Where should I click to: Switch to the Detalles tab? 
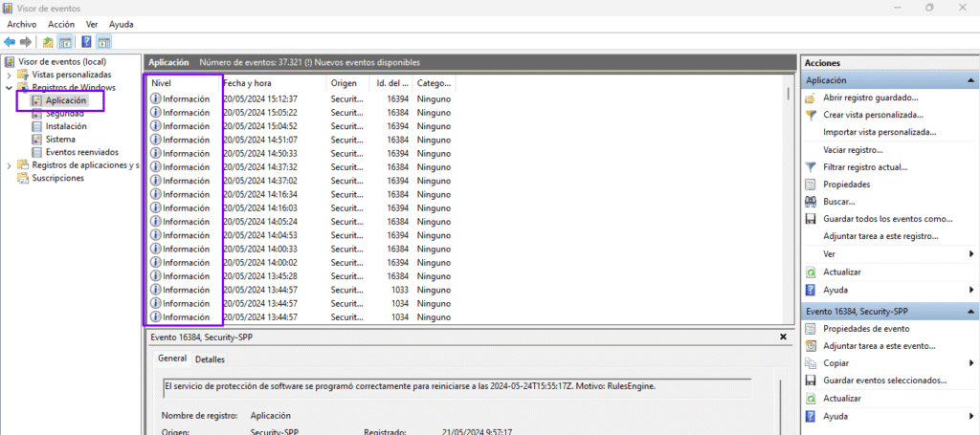click(210, 359)
